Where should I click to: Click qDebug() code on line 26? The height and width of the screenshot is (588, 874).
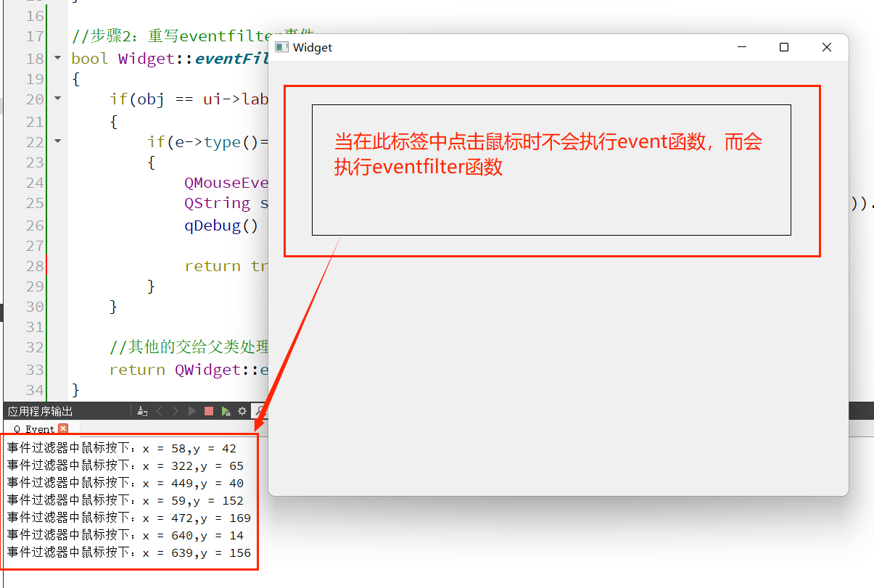(x=222, y=225)
